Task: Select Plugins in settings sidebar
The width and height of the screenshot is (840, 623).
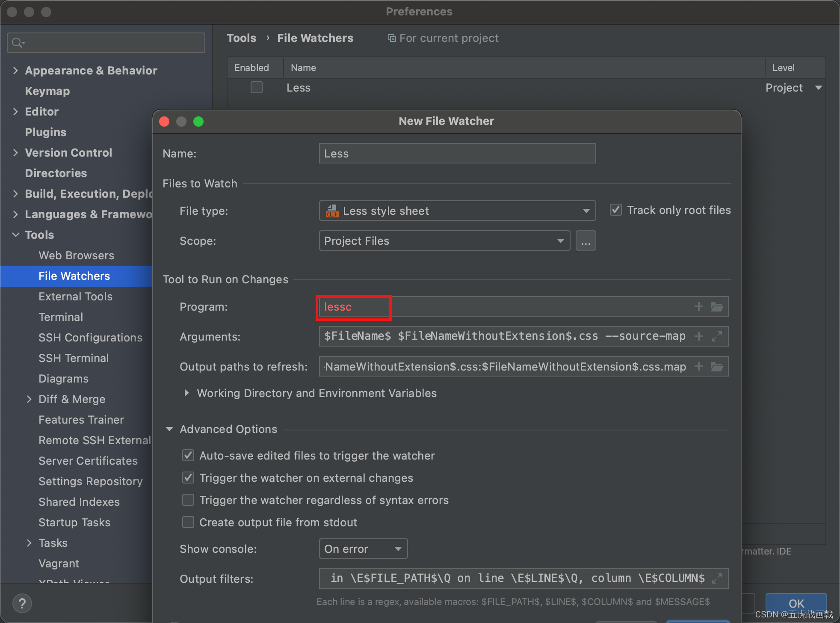Action: pyautogui.click(x=46, y=132)
